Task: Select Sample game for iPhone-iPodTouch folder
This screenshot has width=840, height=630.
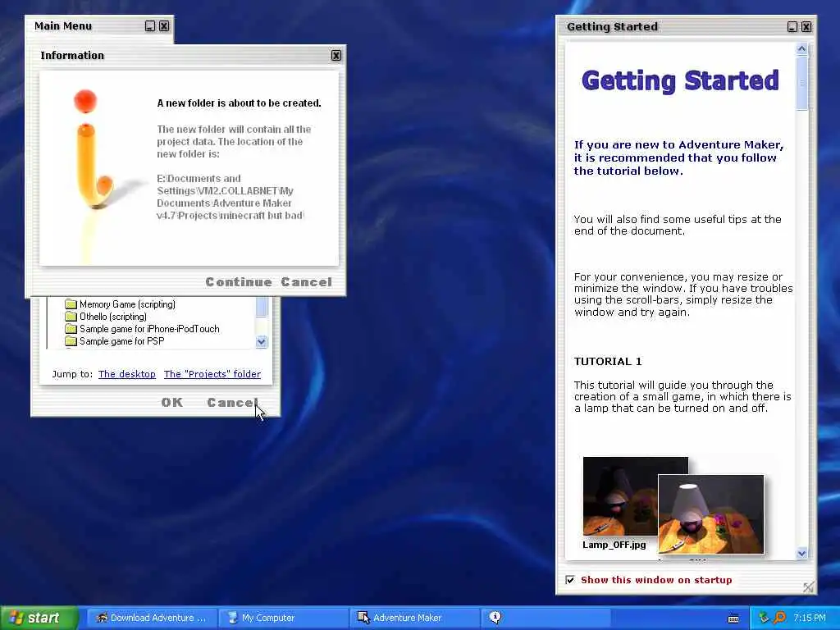Action: tap(149, 329)
